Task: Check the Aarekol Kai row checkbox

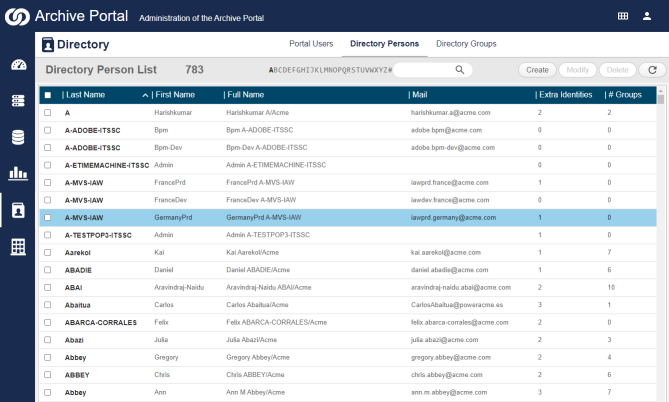Action: point(48,253)
